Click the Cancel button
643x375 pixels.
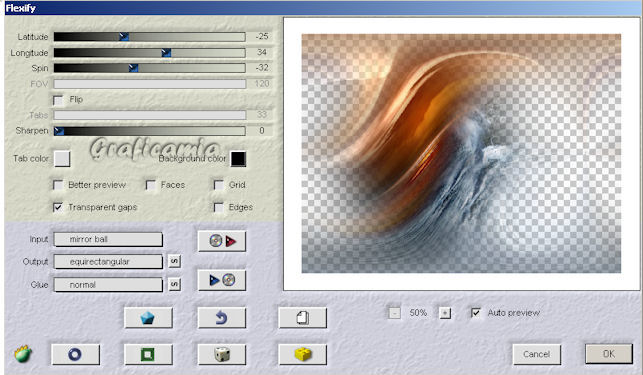click(x=536, y=354)
